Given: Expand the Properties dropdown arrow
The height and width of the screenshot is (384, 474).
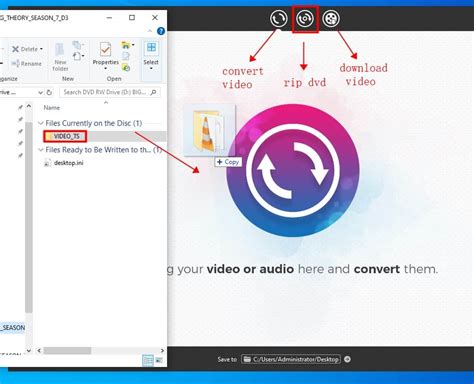Looking at the screenshot, I should click(x=105, y=69).
